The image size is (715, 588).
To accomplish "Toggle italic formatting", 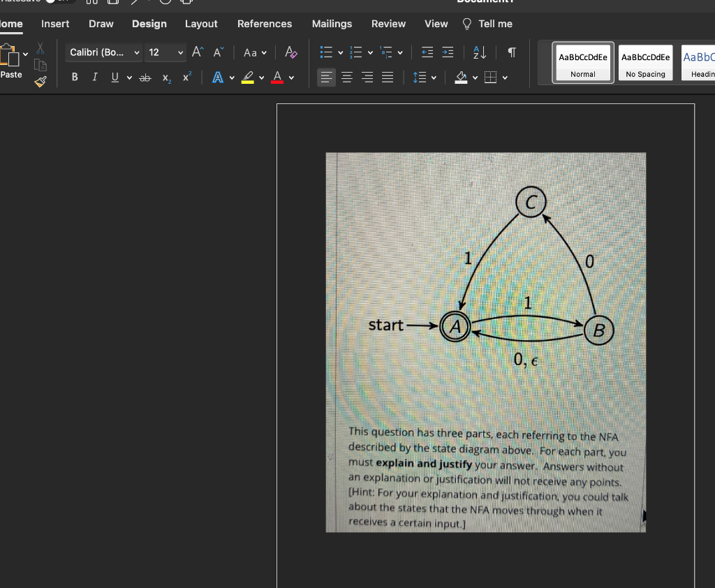I will (94, 78).
